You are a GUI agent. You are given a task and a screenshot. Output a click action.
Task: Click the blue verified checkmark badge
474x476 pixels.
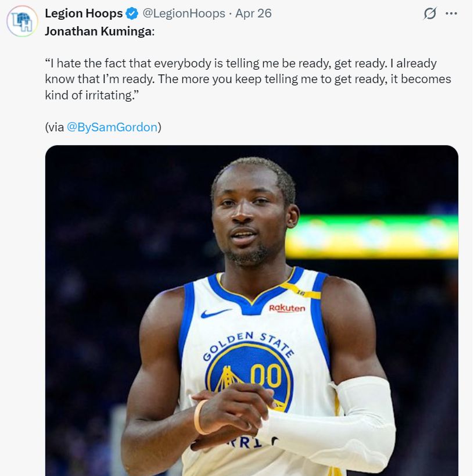click(x=132, y=13)
